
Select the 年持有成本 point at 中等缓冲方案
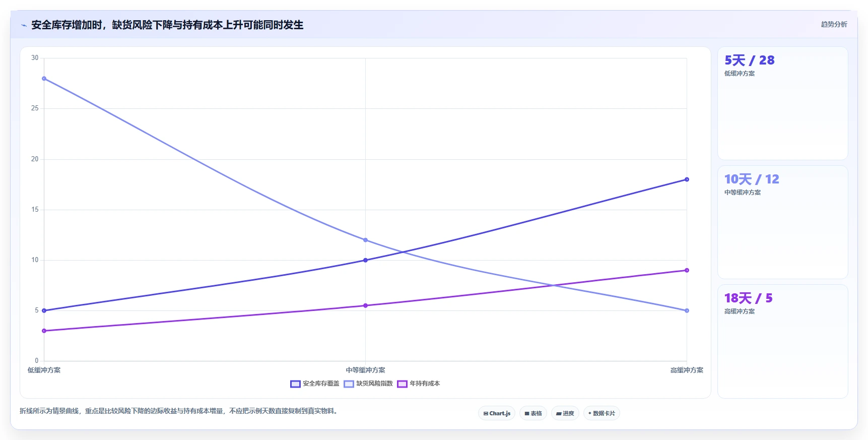pyautogui.click(x=366, y=305)
